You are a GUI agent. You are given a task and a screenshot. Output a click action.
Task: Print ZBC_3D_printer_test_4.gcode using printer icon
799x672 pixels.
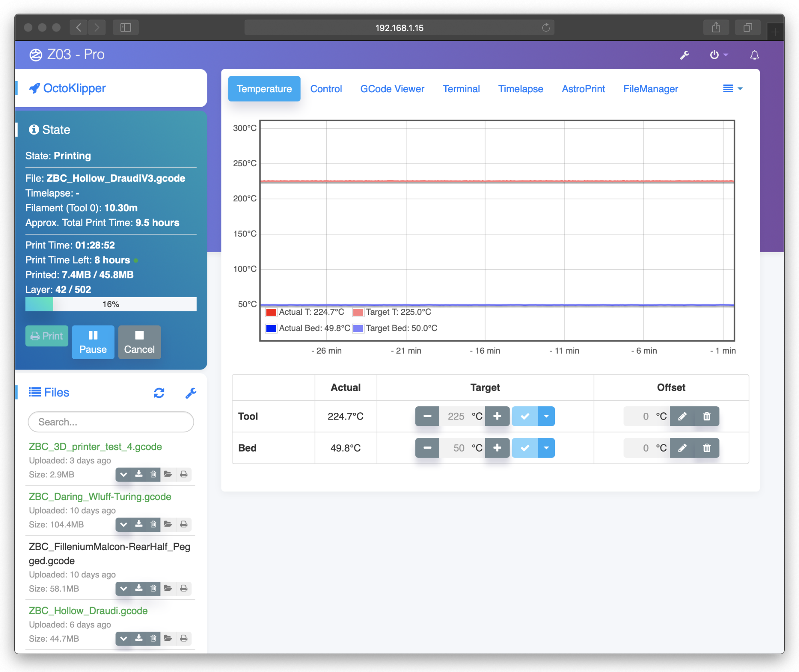tap(183, 474)
